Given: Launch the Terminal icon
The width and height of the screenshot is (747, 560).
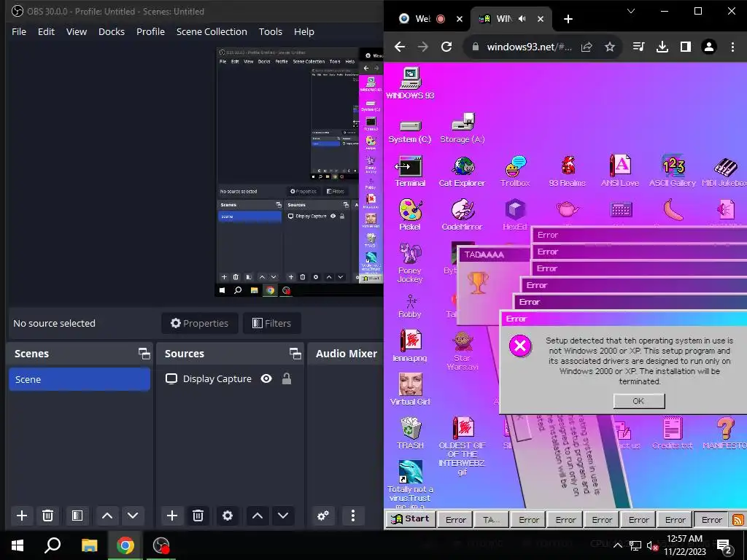Looking at the screenshot, I should pyautogui.click(x=410, y=171).
